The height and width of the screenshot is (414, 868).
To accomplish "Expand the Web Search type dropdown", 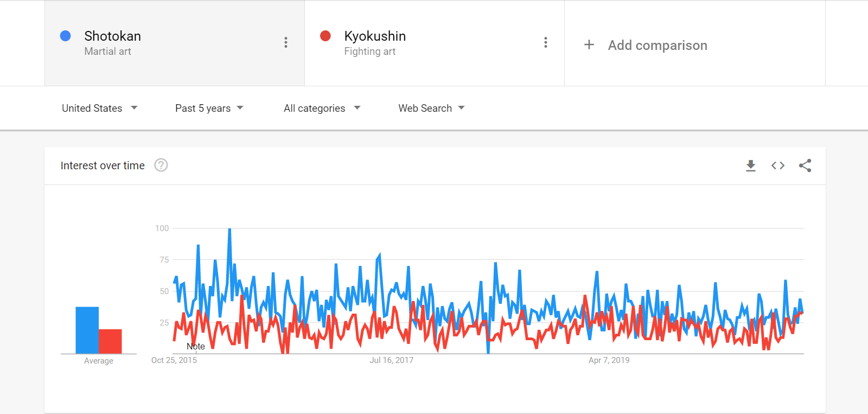I will point(432,108).
